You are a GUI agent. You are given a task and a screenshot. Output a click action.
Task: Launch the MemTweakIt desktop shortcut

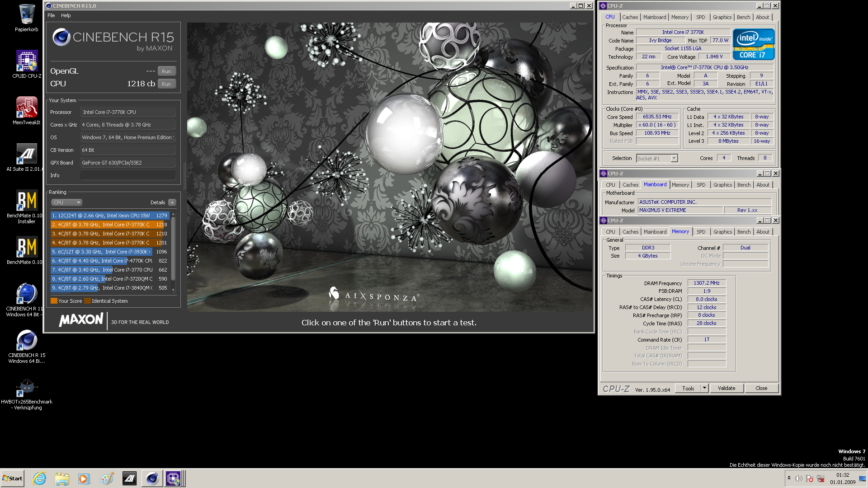click(26, 111)
